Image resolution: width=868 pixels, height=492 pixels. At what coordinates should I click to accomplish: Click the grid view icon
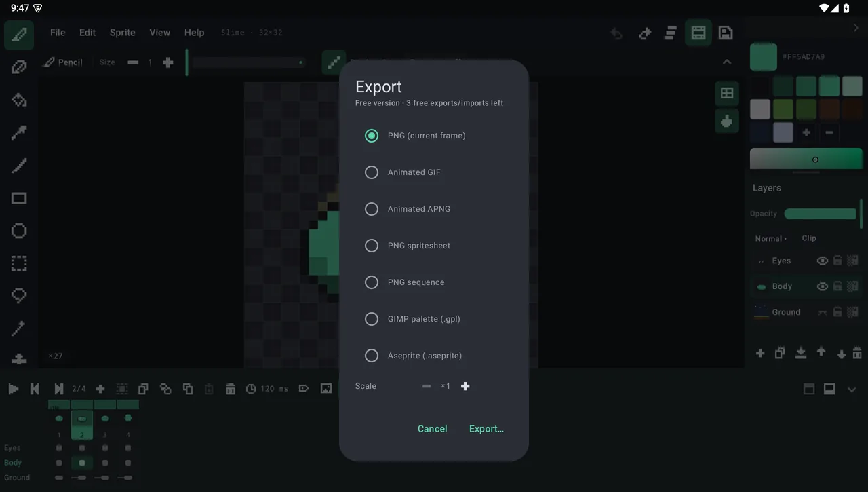pyautogui.click(x=727, y=93)
